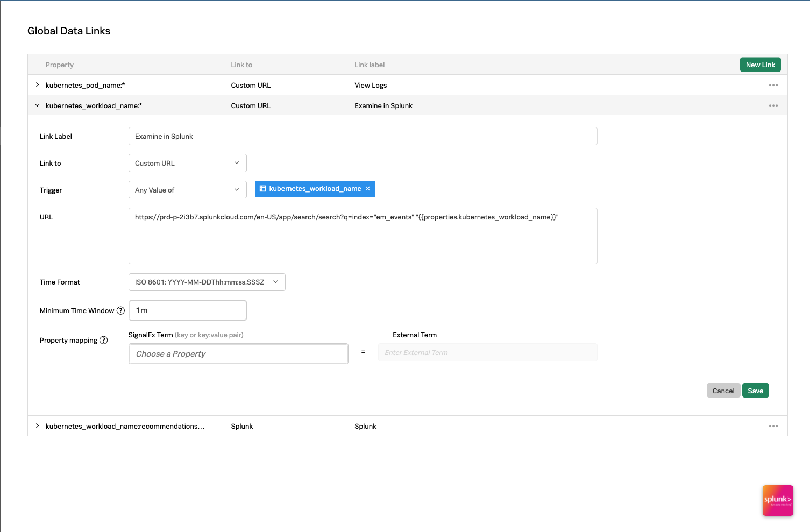Open the Time Format ISO 8601 dropdown

point(207,282)
